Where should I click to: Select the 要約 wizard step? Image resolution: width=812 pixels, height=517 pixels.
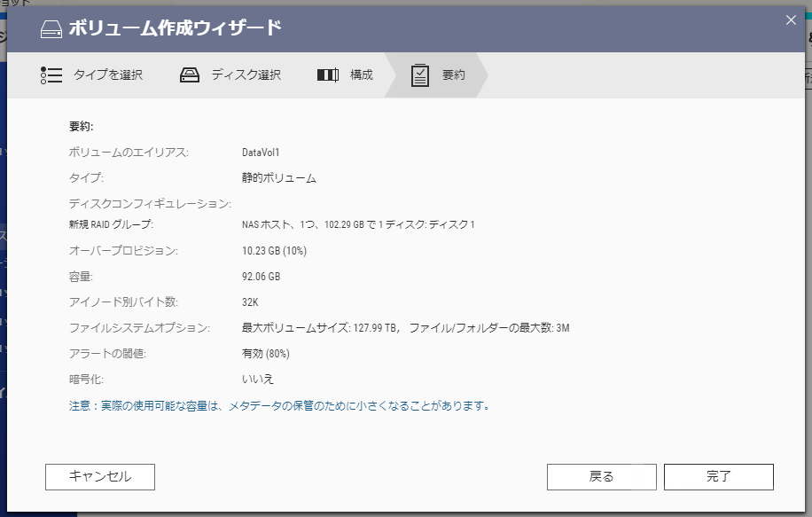click(438, 75)
